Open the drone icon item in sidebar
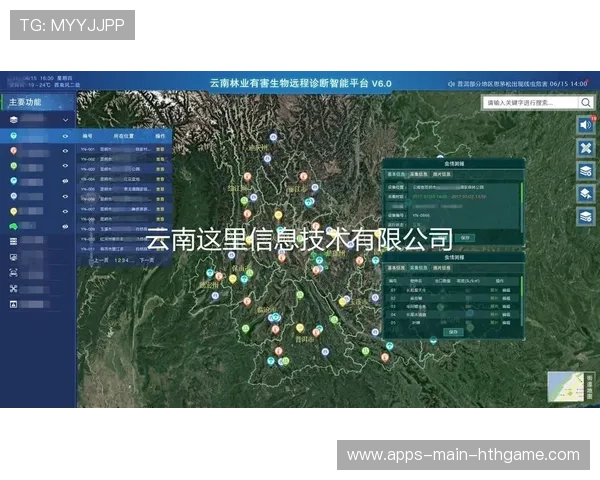The image size is (600, 480). click(14, 289)
